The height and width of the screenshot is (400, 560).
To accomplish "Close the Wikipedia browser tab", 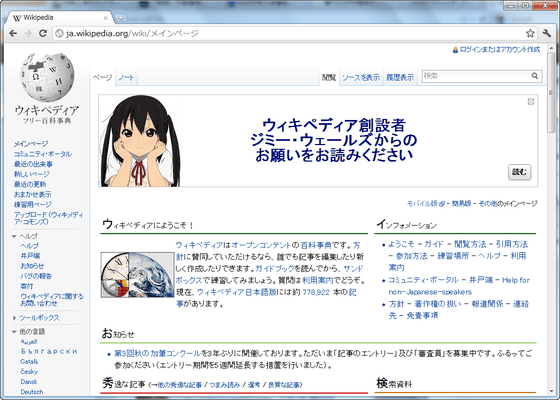I will tap(105, 18).
